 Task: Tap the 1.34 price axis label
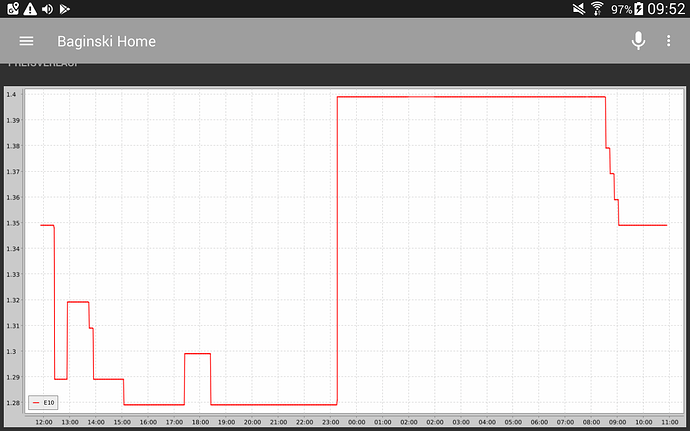coord(12,249)
